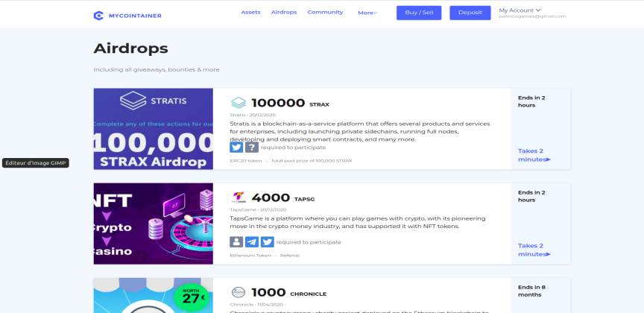Click the Twitter icon in Stratis airdrop
This screenshot has height=313, width=644.
click(x=236, y=148)
